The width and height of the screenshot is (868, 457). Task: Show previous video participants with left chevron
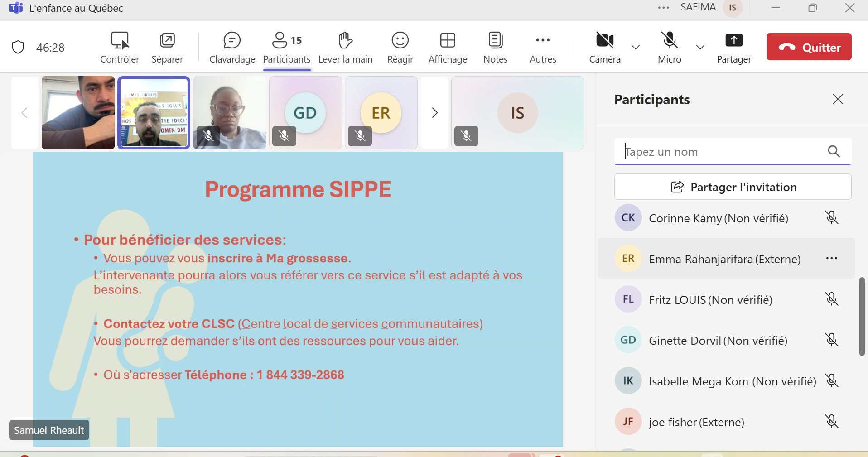[24, 113]
